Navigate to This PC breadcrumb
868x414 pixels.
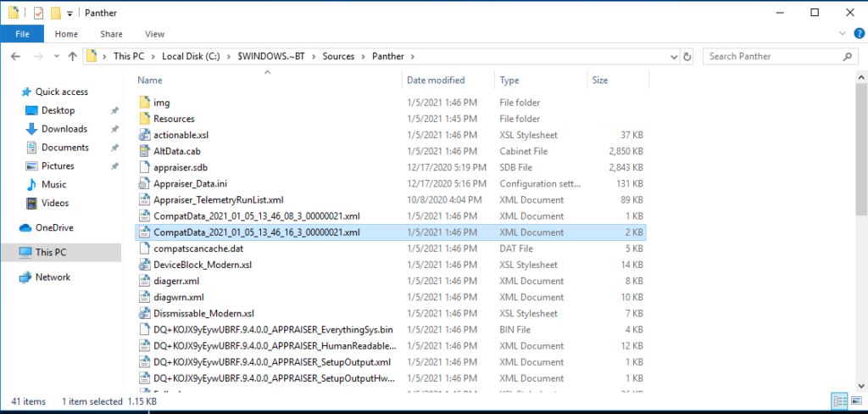[127, 57]
